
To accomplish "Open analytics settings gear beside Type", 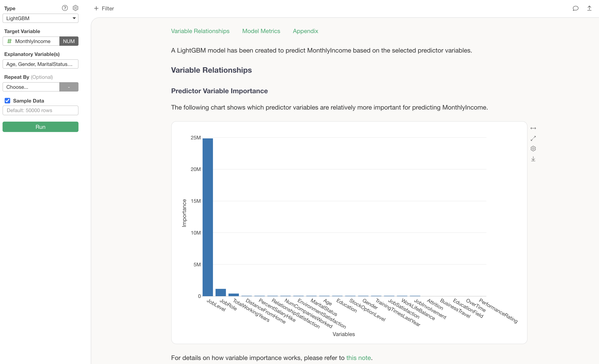I will pos(75,8).
